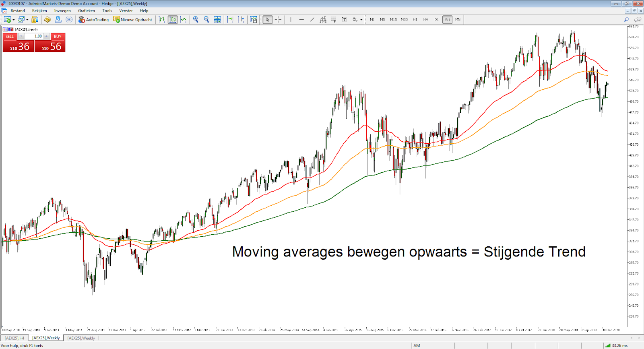644x349 pixels.
Task: Open the Toolbox terminal icon
Action: 58,19
